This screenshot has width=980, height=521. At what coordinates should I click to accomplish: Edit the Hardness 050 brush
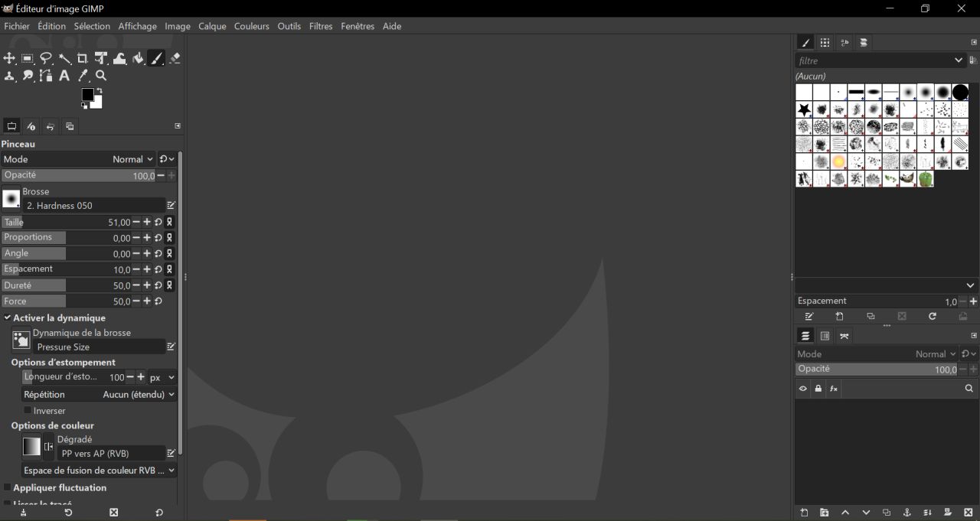[171, 205]
